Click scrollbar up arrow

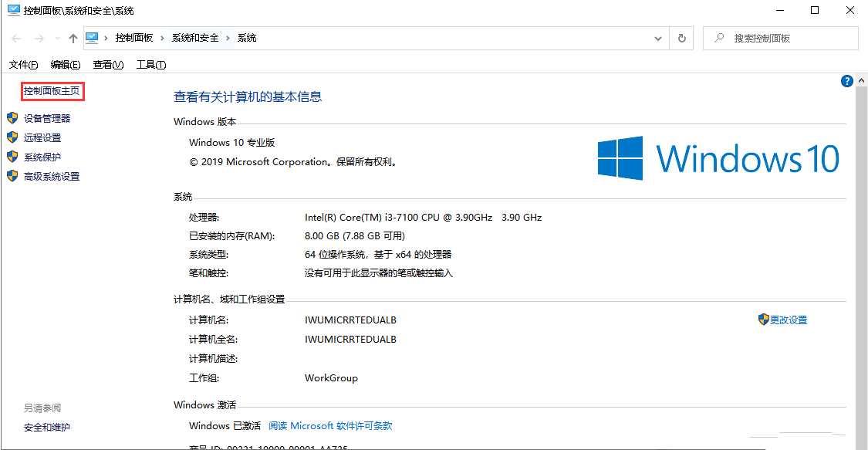861,81
